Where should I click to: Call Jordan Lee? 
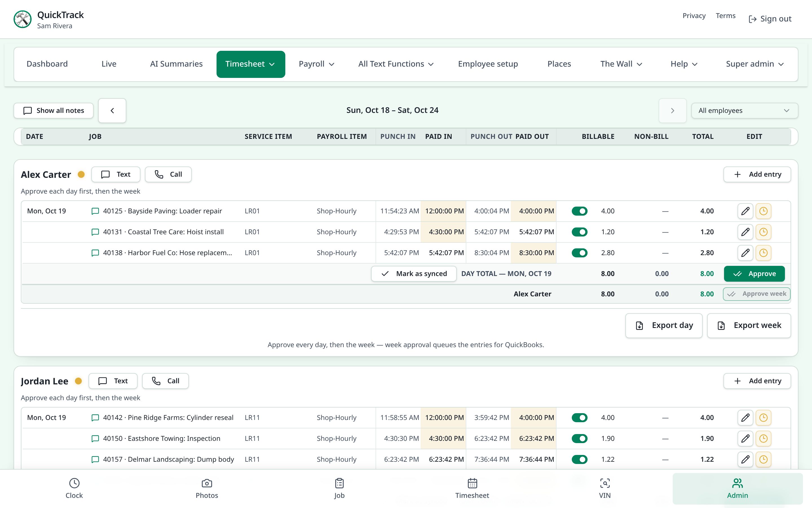click(166, 381)
